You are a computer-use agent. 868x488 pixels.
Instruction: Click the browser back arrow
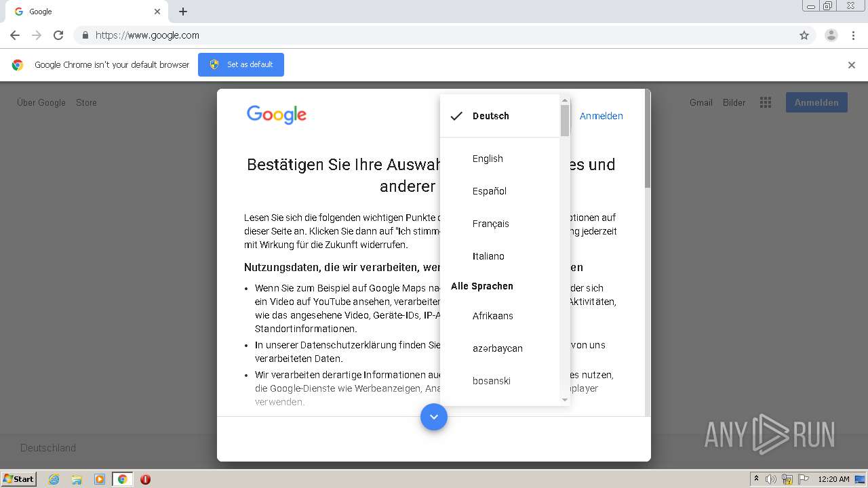coord(15,35)
